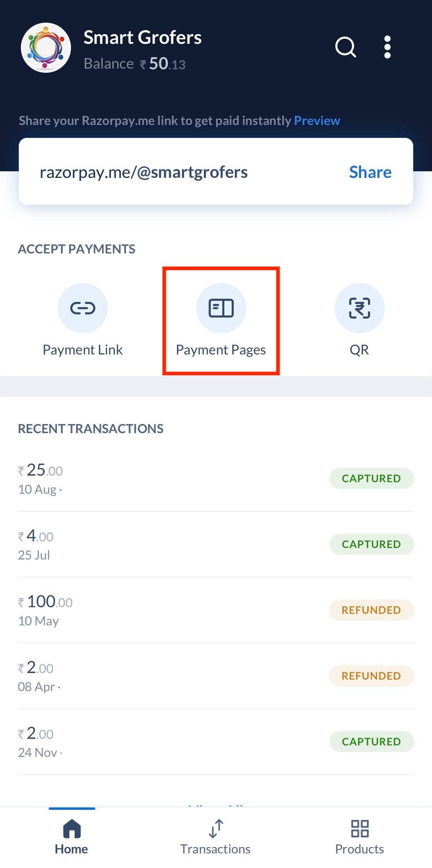Viewport: 432px width, 868px height.
Task: Switch to the Transactions tab label
Action: (215, 849)
